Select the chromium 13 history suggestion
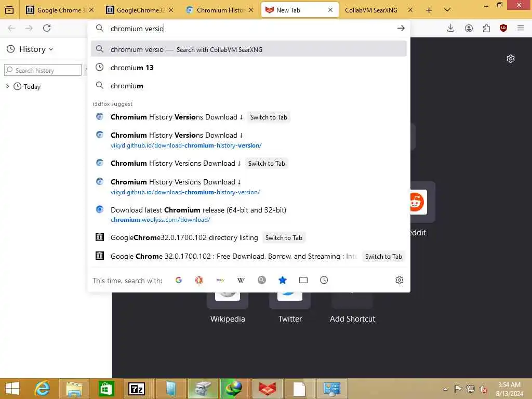The image size is (532, 399). [x=249, y=68]
